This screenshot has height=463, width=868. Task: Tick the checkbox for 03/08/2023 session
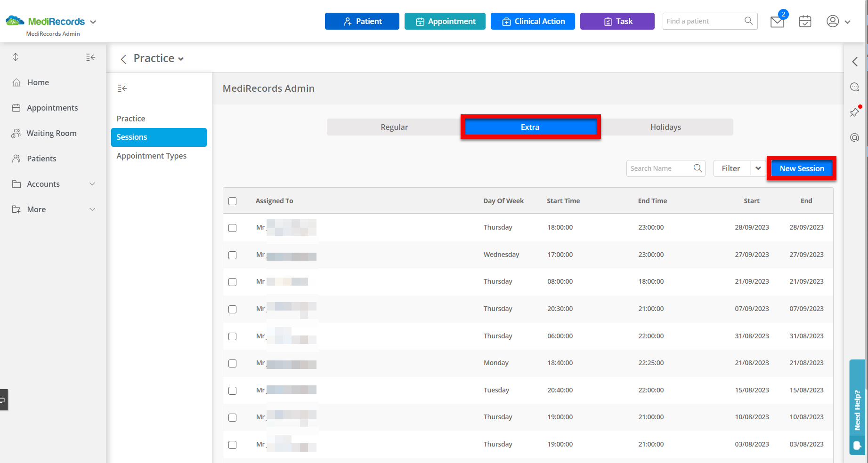tap(233, 445)
